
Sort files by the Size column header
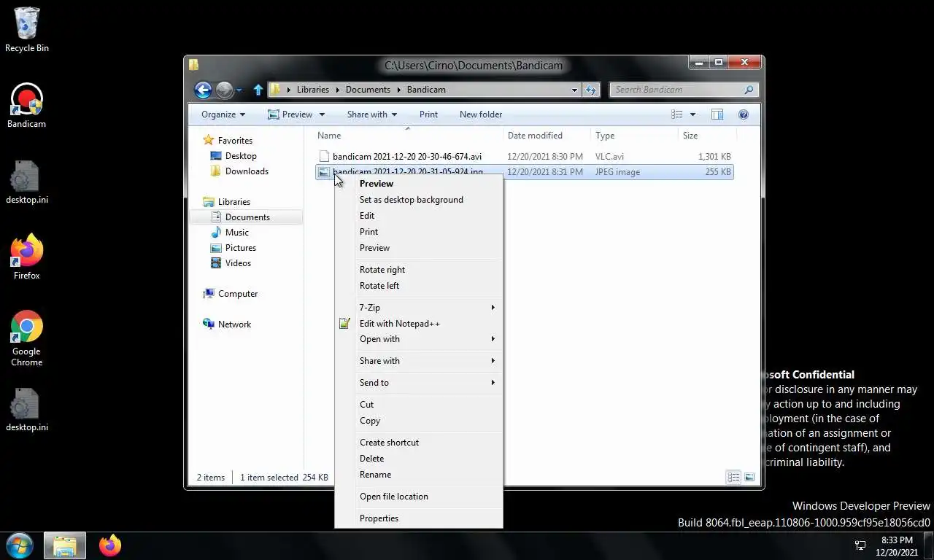click(706, 136)
